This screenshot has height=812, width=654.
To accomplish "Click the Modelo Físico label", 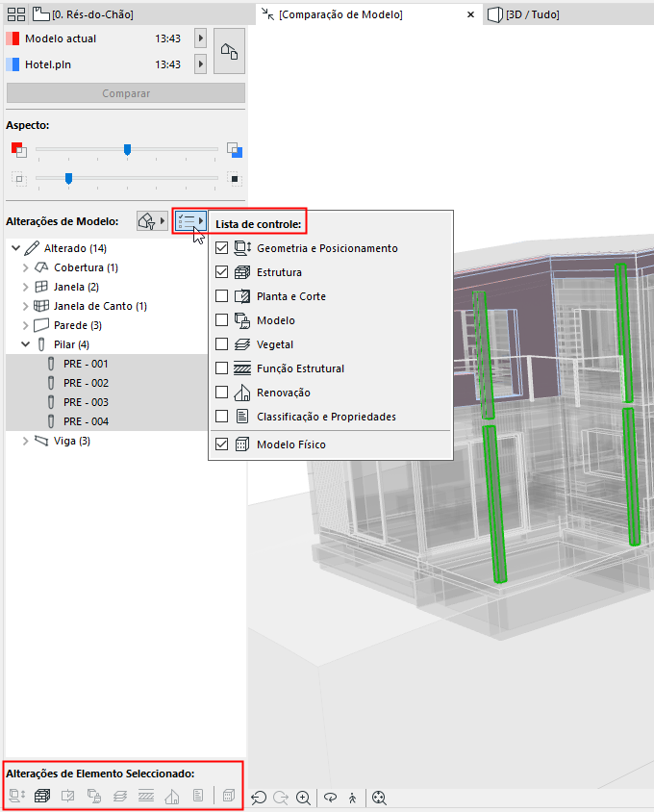I will [x=291, y=444].
